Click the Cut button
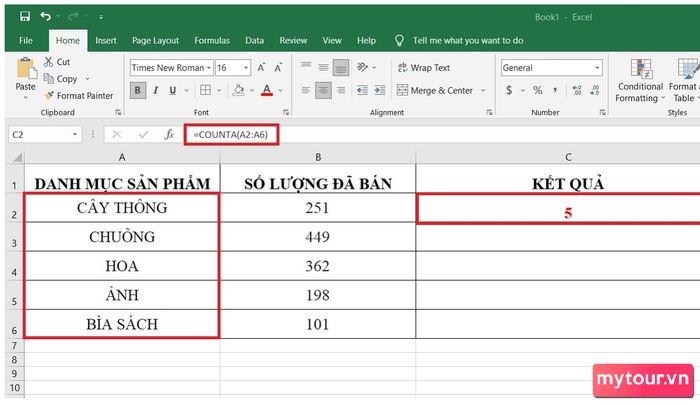This screenshot has width=700, height=405. 57,62
